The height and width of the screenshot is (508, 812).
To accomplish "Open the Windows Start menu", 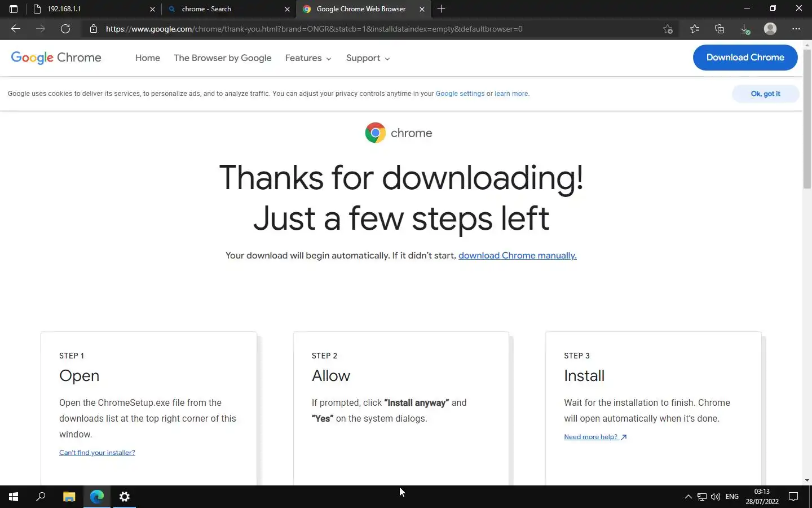I will tap(14, 497).
